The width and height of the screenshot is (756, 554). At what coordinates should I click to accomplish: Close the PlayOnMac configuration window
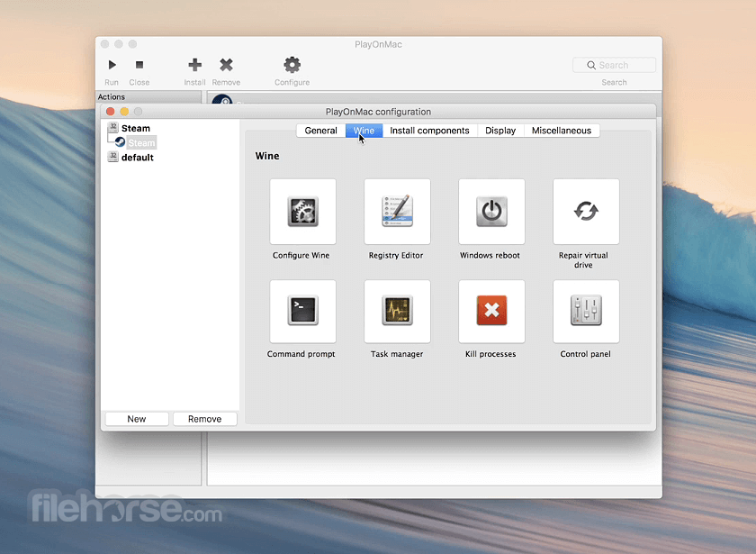(x=111, y=112)
